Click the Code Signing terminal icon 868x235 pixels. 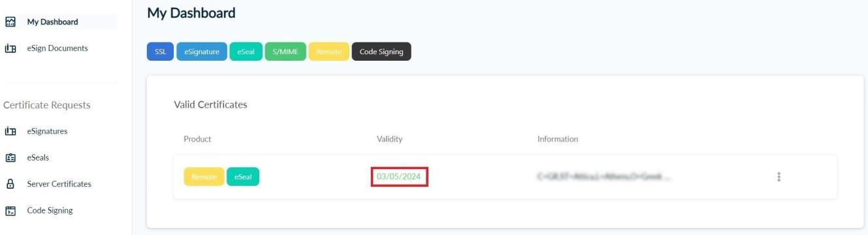point(10,210)
